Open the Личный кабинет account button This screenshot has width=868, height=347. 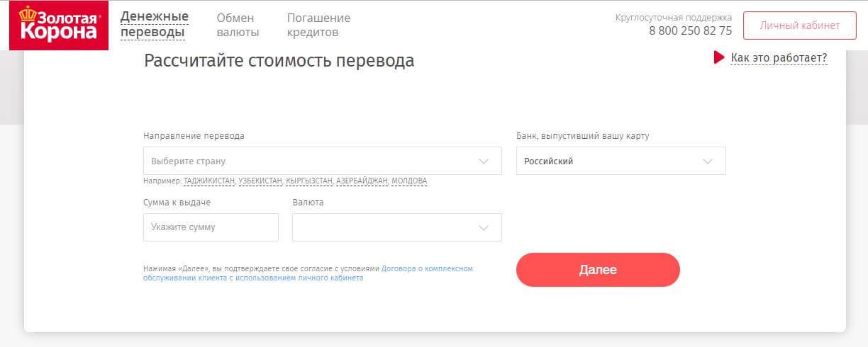point(799,25)
